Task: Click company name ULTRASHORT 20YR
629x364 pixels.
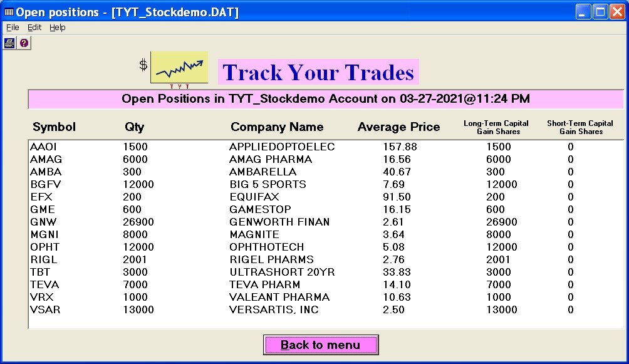Action: [282, 272]
